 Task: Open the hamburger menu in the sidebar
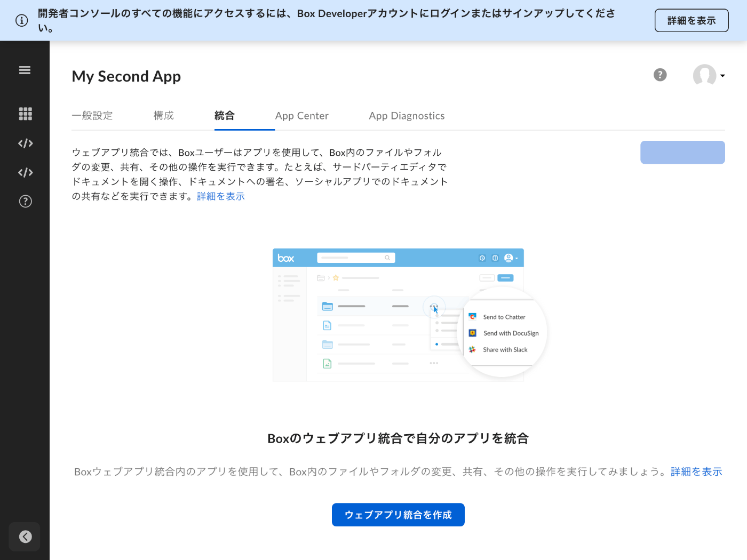point(25,70)
